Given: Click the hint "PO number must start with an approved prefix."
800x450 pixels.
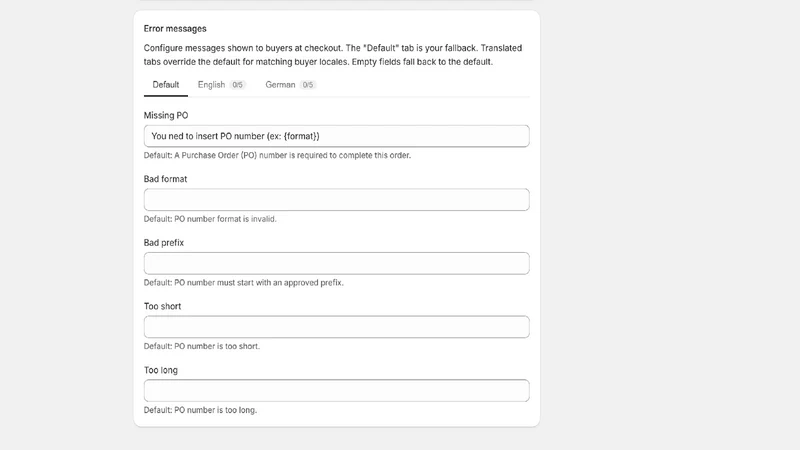Looking at the screenshot, I should tap(243, 283).
